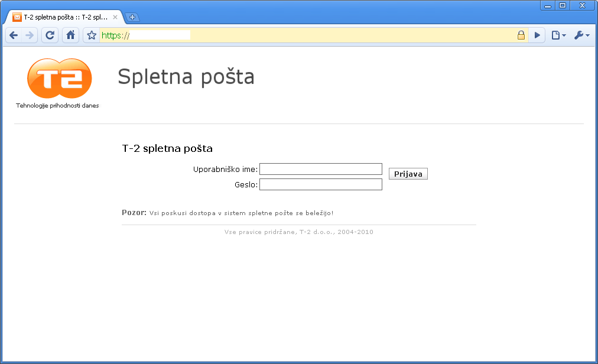Maximize the browser window

[x=563, y=5]
